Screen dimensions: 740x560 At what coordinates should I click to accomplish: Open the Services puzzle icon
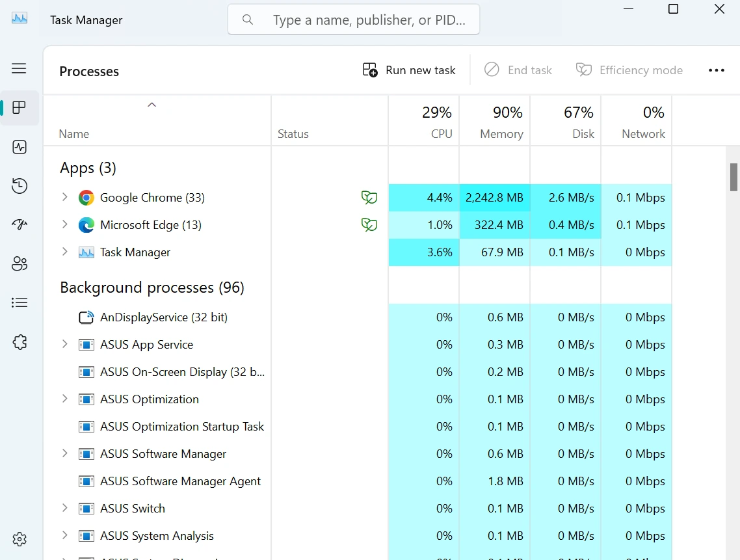[20, 342]
